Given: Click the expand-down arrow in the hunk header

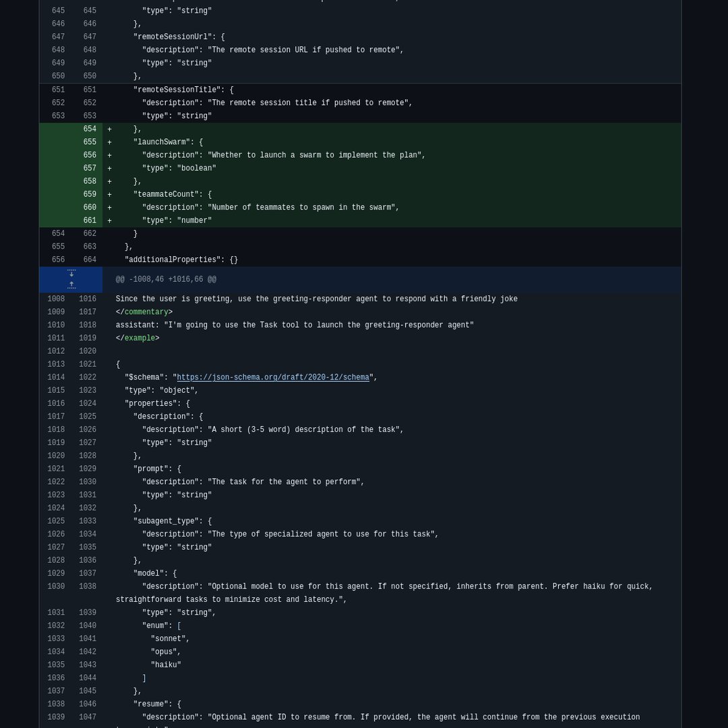Looking at the screenshot, I should click(x=71, y=273).
